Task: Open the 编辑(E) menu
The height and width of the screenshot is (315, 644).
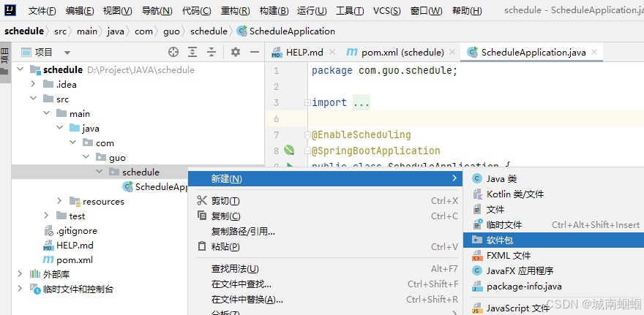Action: pyautogui.click(x=80, y=11)
